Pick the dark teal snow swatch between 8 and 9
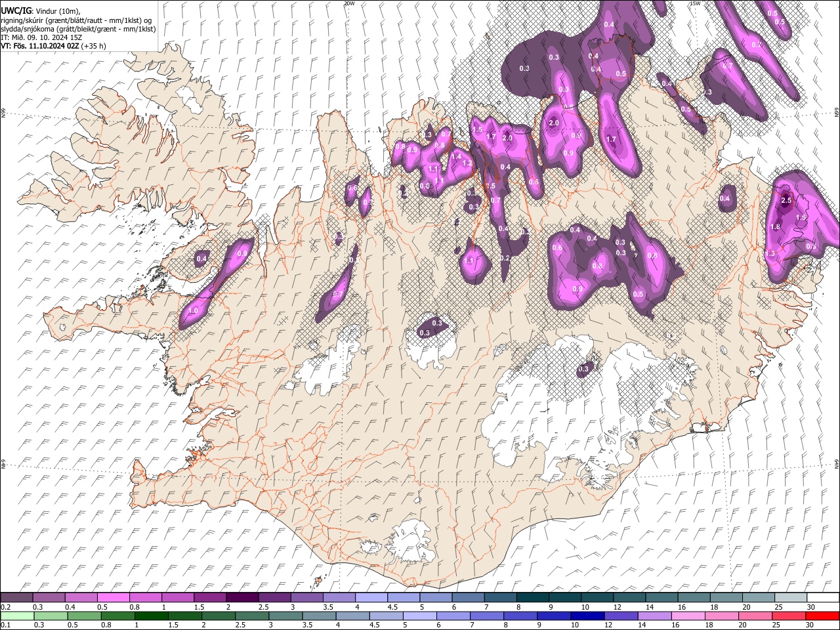 pos(532,597)
